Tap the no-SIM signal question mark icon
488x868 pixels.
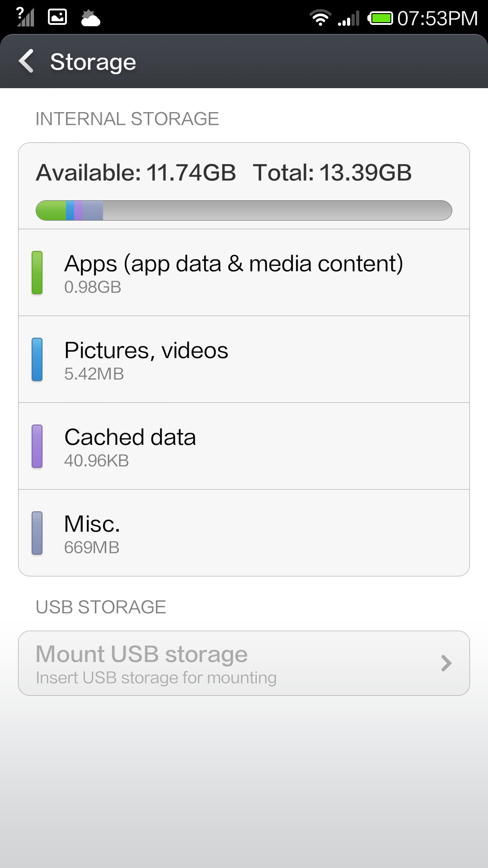pyautogui.click(x=25, y=17)
